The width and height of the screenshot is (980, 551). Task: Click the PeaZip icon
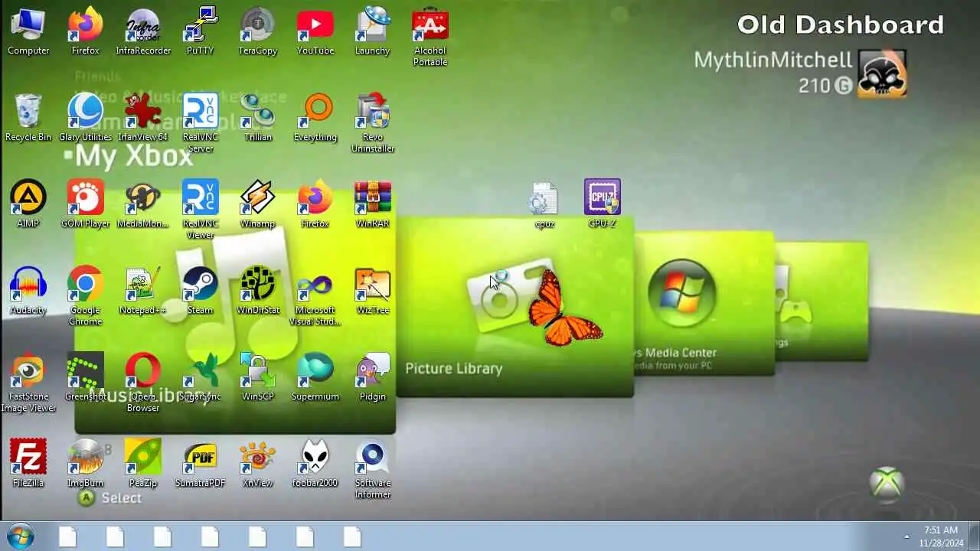click(x=143, y=465)
